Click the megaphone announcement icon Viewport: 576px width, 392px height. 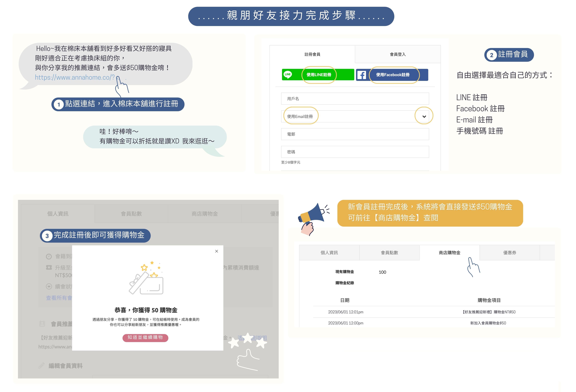pos(313,215)
